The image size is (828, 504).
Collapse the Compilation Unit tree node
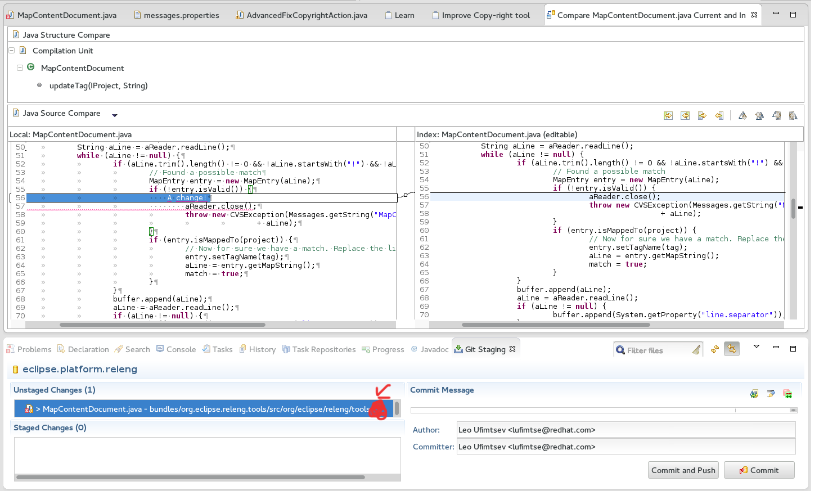11,51
